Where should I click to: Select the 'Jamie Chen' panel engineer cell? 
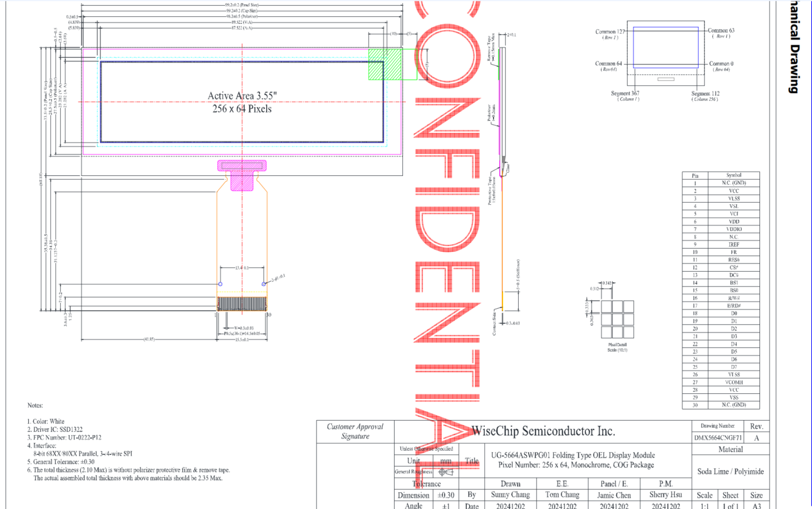pyautogui.click(x=614, y=495)
